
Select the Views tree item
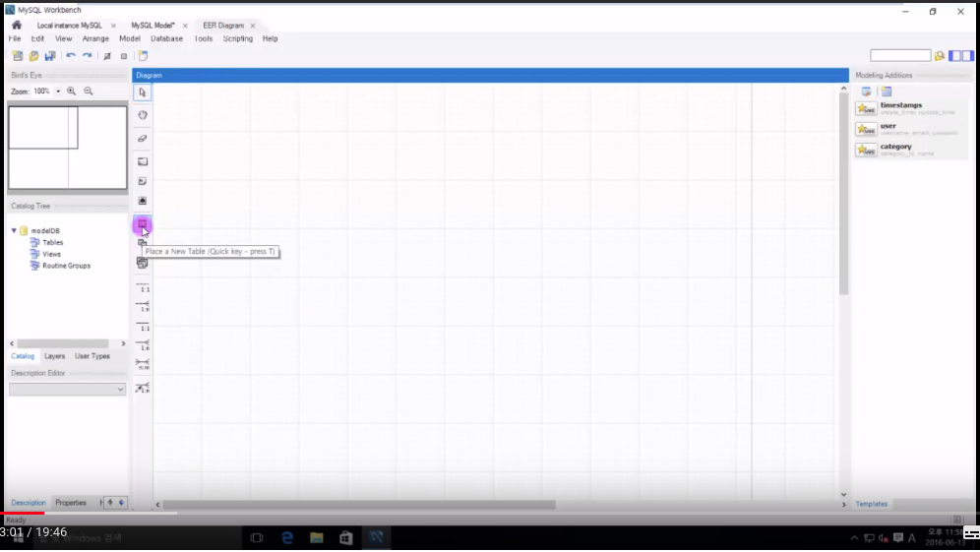[x=51, y=255]
